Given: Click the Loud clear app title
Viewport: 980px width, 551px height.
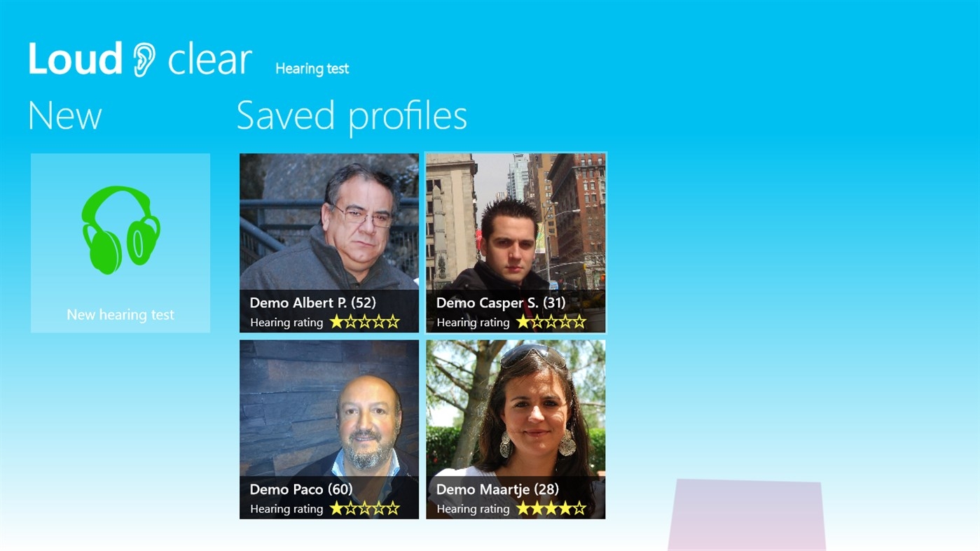Looking at the screenshot, I should tap(140, 60).
